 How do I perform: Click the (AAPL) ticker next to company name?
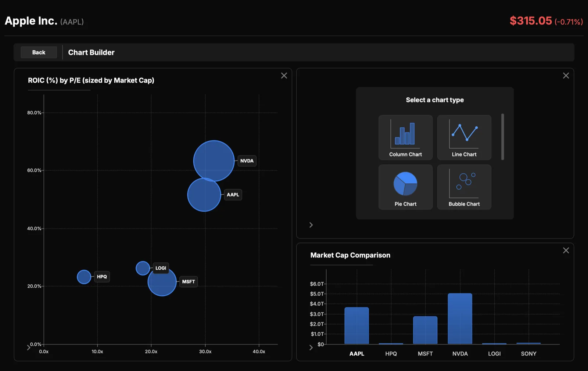click(72, 22)
